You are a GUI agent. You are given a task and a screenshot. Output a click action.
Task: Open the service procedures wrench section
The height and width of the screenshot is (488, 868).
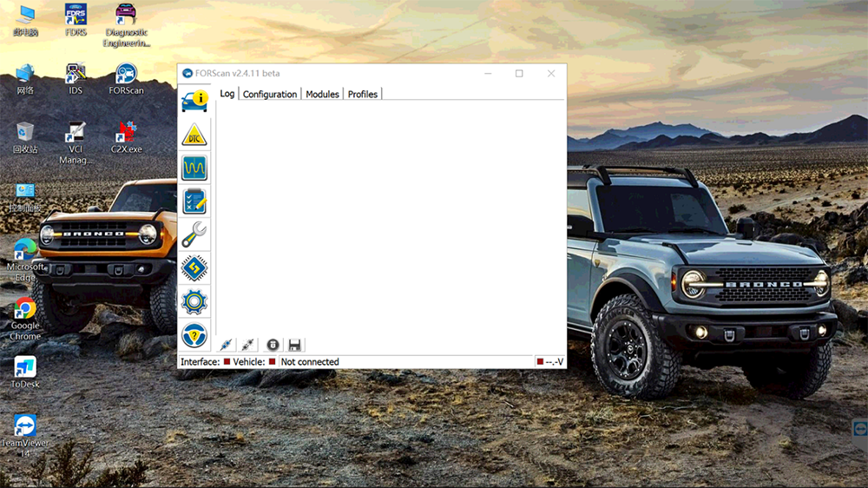pyautogui.click(x=194, y=234)
